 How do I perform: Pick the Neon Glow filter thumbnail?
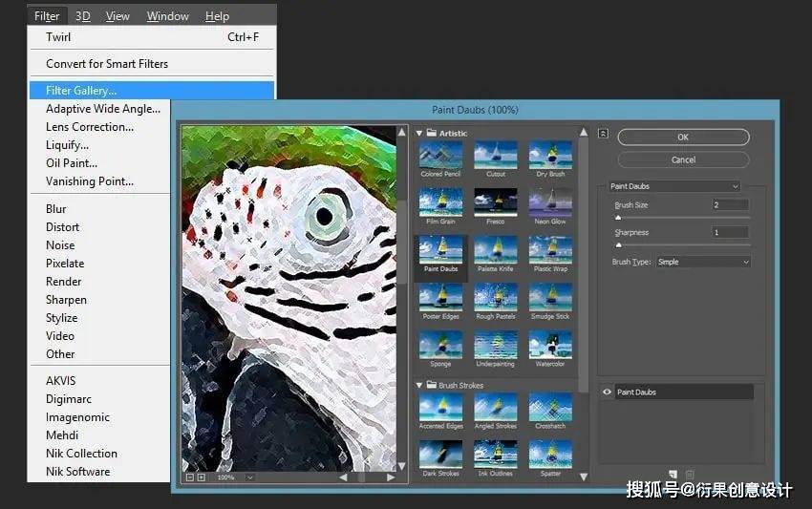550,203
